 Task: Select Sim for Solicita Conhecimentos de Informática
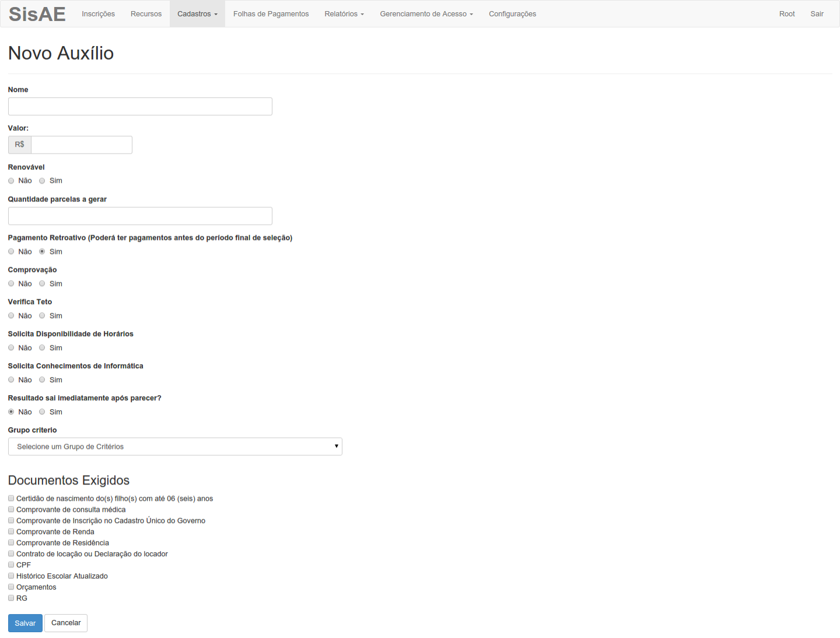[x=42, y=380]
